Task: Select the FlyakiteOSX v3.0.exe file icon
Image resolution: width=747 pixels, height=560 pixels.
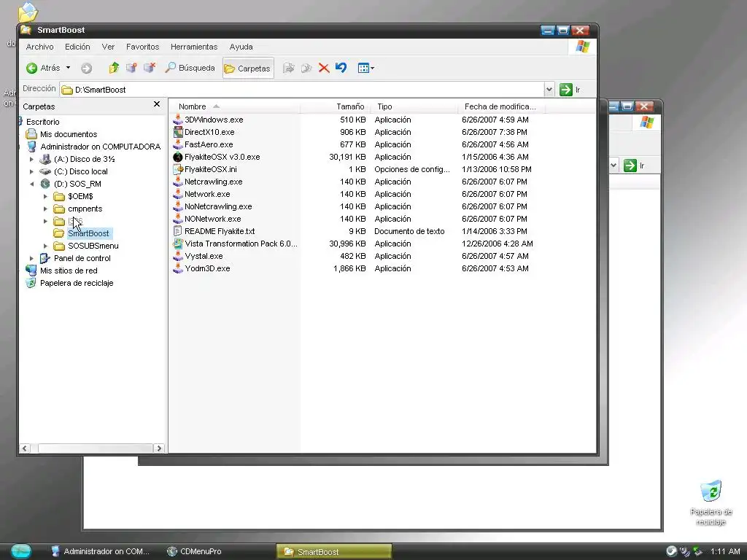Action: point(178,157)
